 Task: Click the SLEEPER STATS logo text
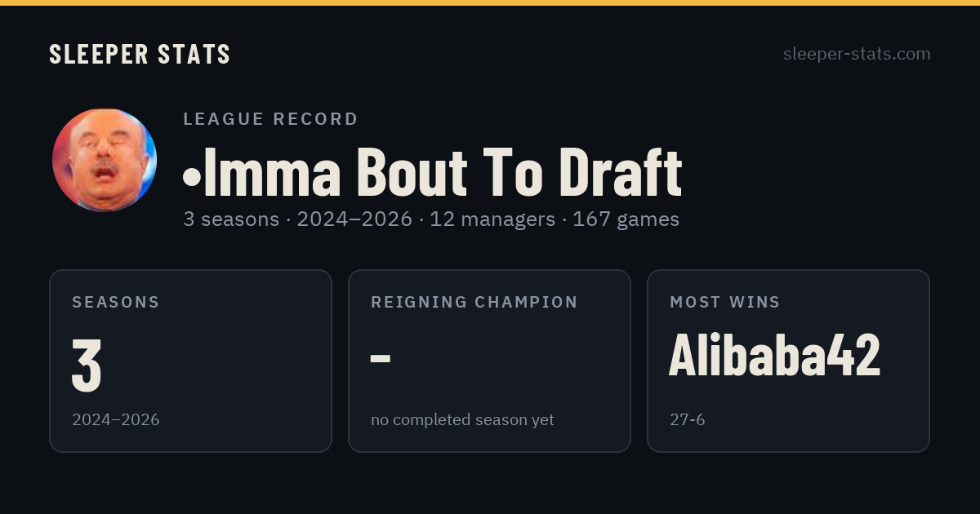click(x=140, y=54)
